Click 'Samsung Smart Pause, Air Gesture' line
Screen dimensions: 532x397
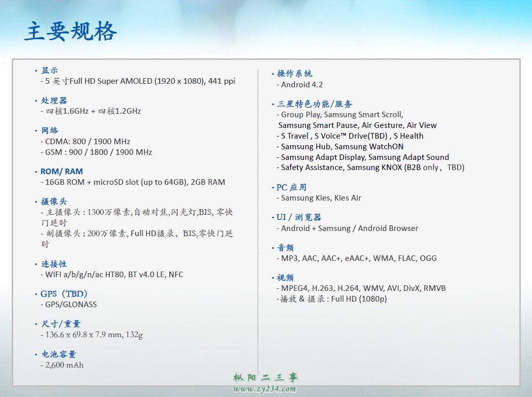pos(357,125)
